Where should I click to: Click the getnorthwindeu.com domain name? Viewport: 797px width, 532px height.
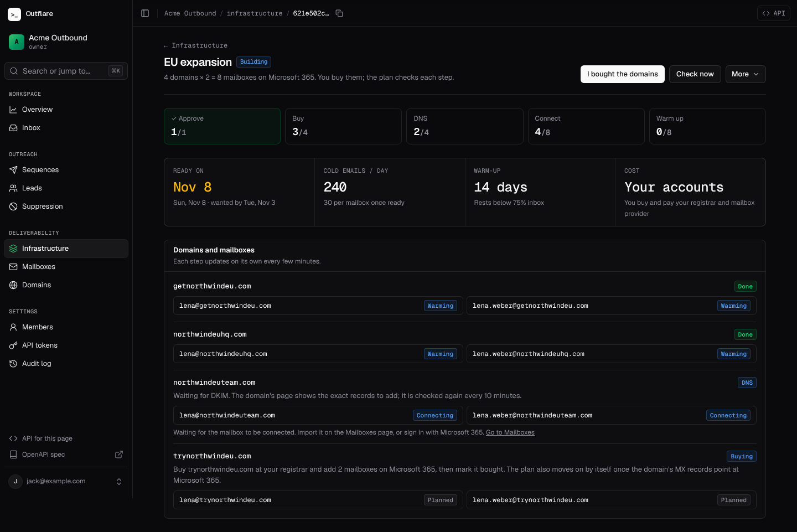tap(212, 286)
